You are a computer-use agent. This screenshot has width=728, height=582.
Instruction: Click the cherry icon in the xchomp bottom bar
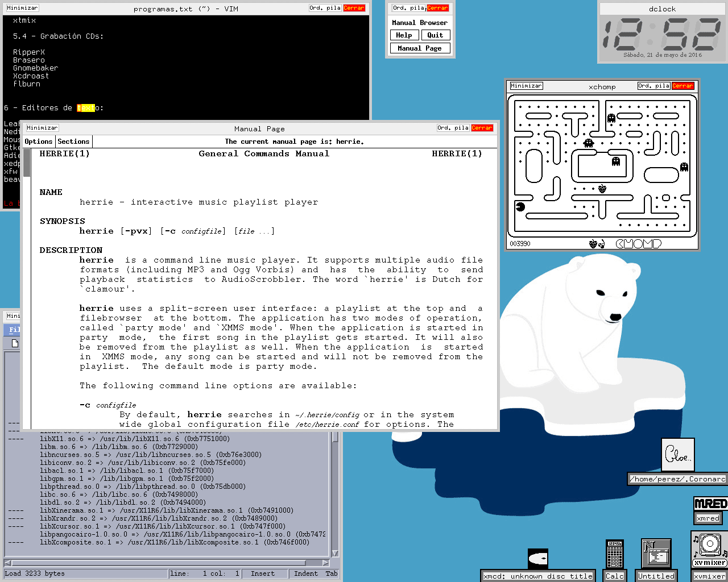click(x=602, y=244)
